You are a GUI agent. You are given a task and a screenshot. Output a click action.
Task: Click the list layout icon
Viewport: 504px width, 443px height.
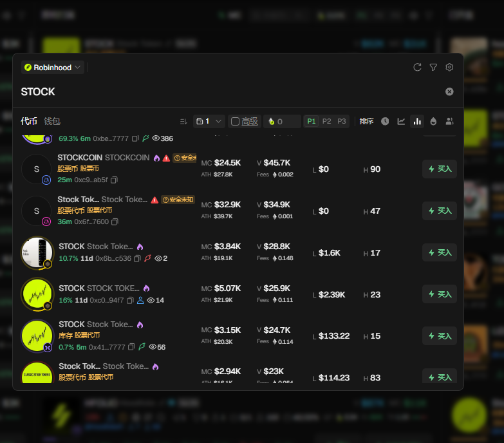click(x=183, y=122)
